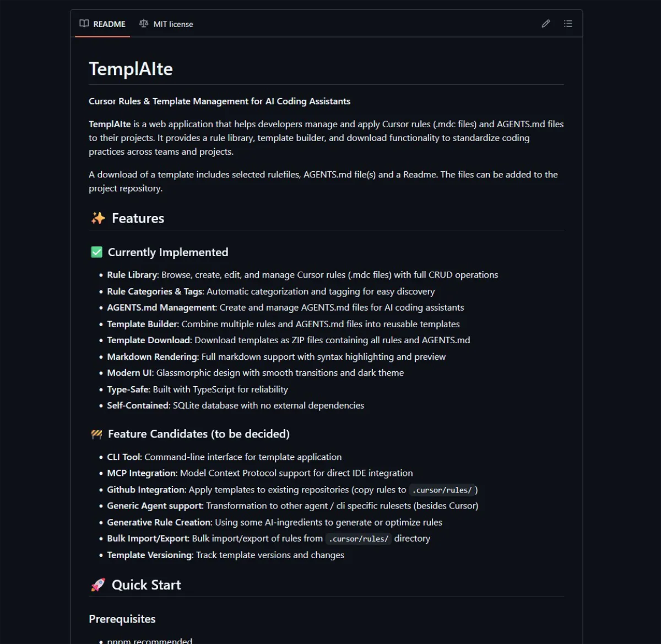Click the TemplAIte page title
The width and height of the screenshot is (661, 644).
[131, 68]
